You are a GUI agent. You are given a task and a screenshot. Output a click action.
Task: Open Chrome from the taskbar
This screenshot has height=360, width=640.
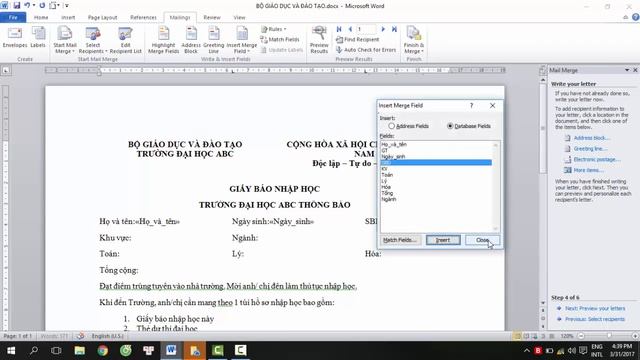click(102, 350)
